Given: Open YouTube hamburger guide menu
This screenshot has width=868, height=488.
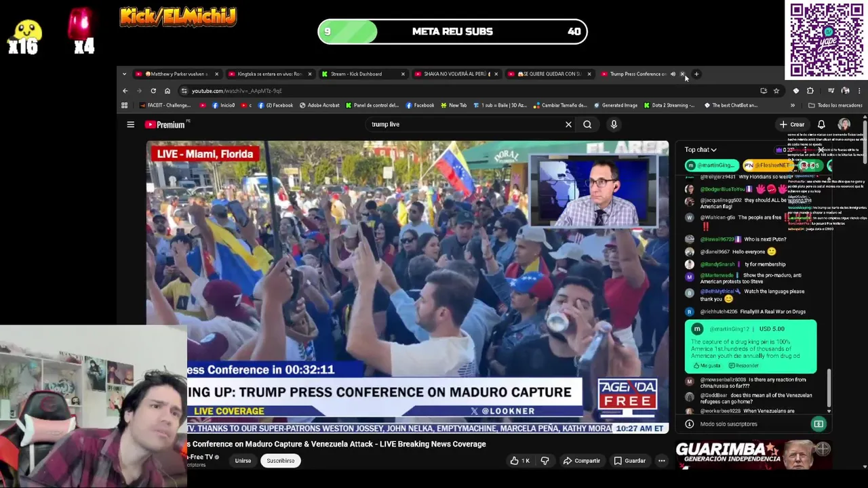Looking at the screenshot, I should coord(130,125).
